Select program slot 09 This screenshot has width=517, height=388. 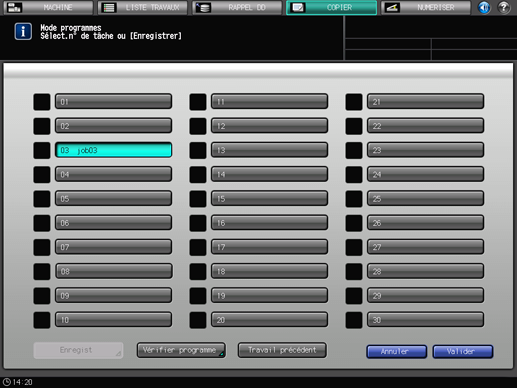pos(113,295)
